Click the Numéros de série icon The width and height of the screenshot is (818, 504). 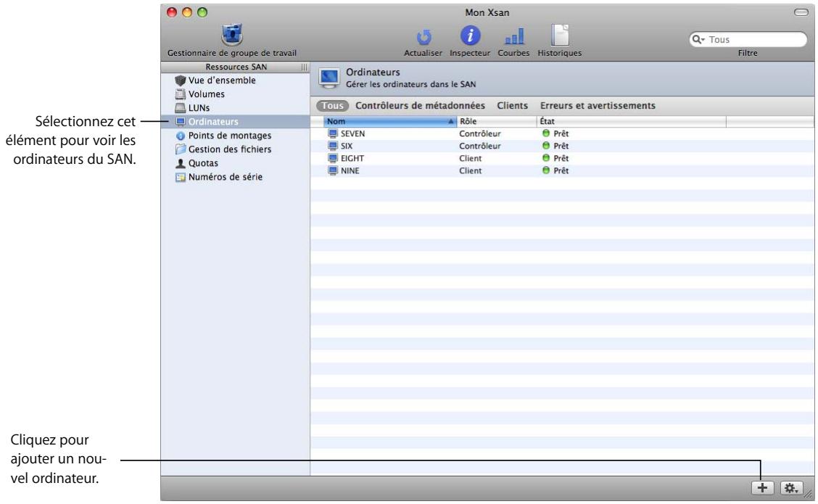pyautogui.click(x=181, y=178)
